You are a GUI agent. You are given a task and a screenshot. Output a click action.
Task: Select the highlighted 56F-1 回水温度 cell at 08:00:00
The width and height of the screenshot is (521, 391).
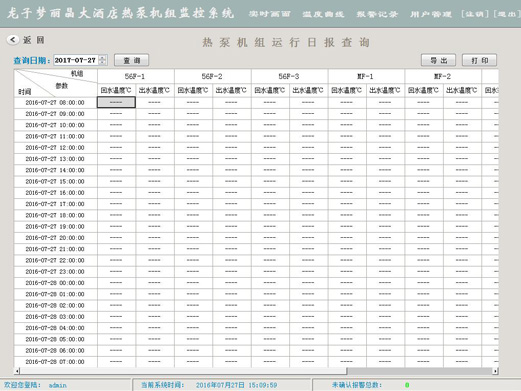[116, 102]
